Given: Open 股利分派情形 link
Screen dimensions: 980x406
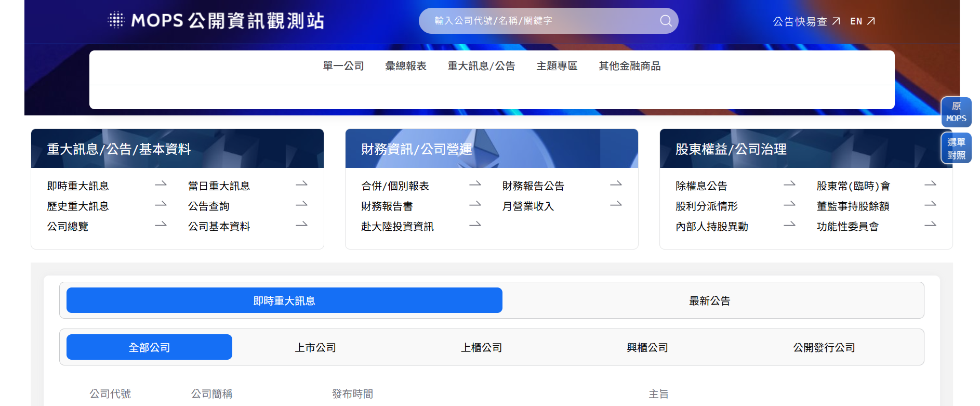Looking at the screenshot, I should pos(707,206).
